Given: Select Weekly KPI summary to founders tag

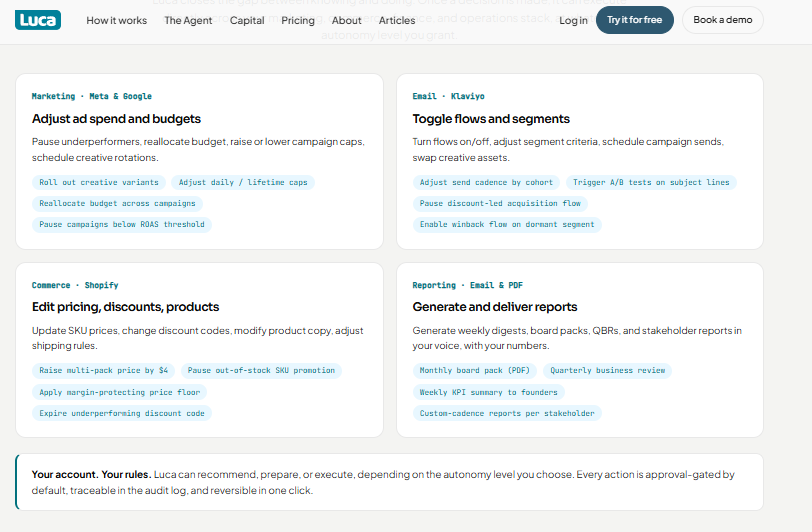Looking at the screenshot, I should coord(488,392).
